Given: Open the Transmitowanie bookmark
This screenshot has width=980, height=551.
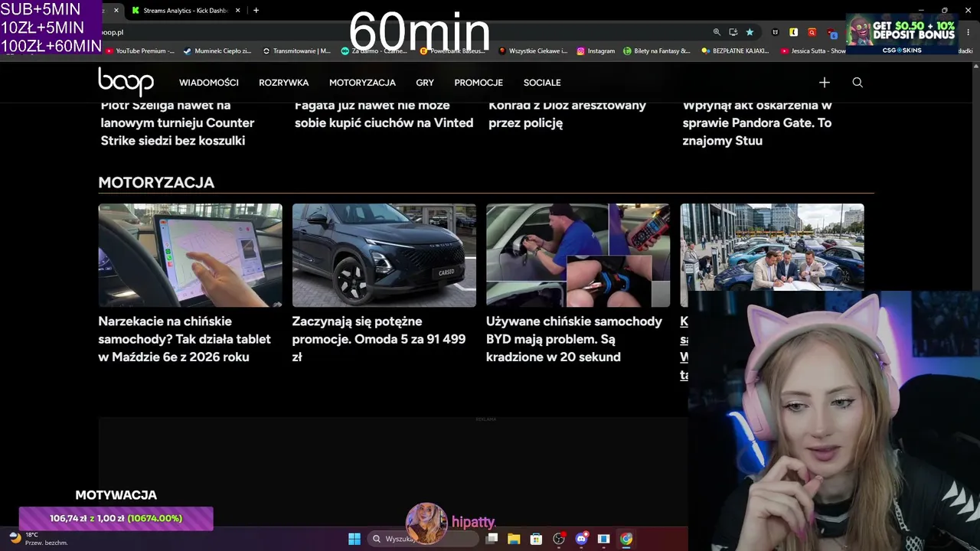Looking at the screenshot, I should click(x=296, y=51).
